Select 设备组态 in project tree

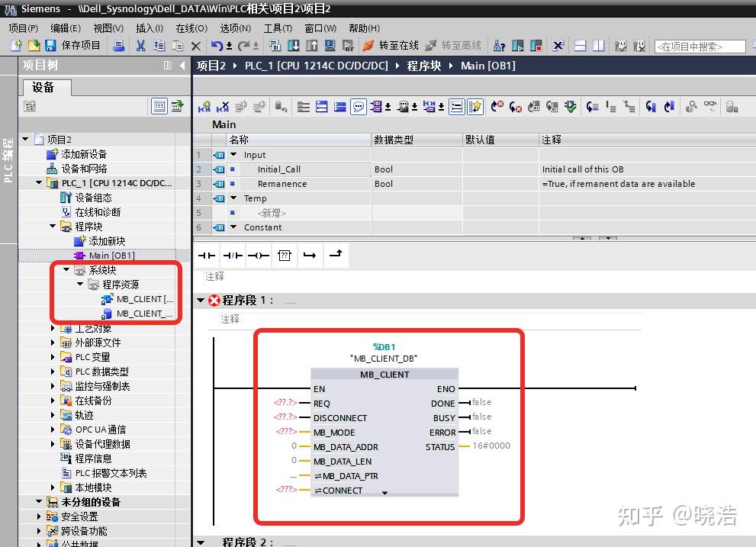(x=93, y=198)
